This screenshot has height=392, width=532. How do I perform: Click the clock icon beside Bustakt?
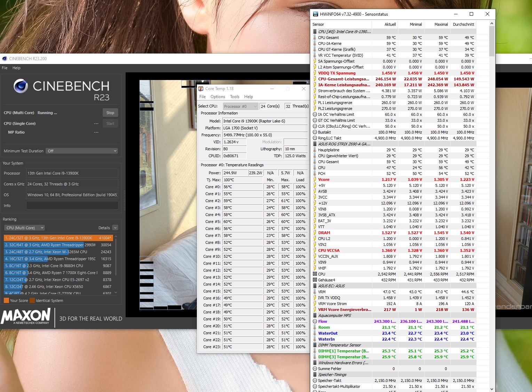(x=315, y=132)
